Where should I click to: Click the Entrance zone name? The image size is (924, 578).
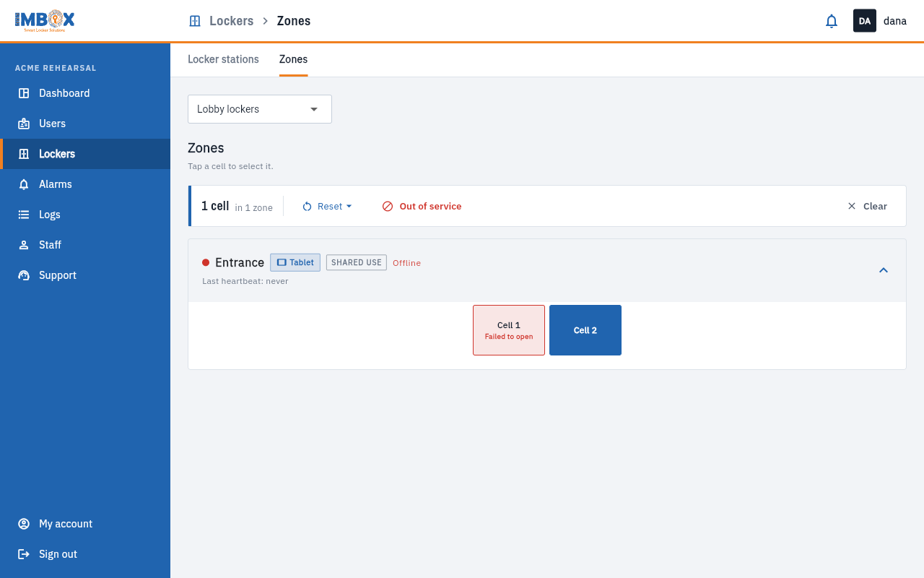pyautogui.click(x=240, y=262)
